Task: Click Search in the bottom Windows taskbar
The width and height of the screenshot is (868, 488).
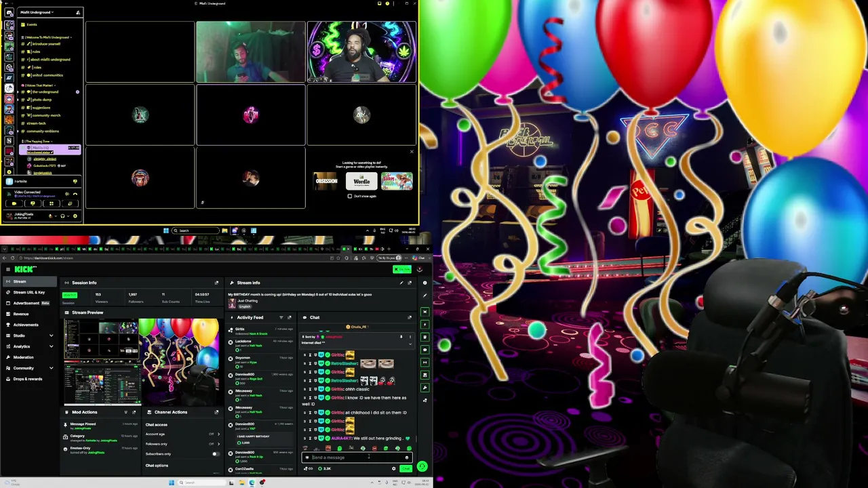Action: [200, 483]
